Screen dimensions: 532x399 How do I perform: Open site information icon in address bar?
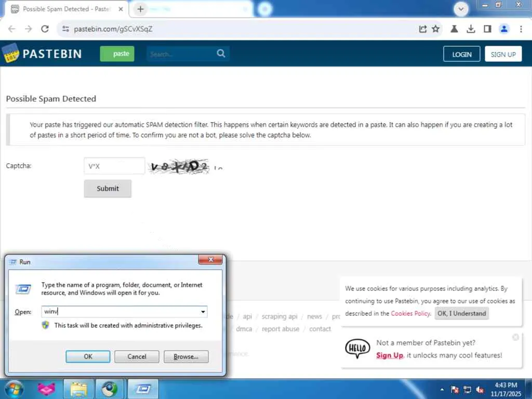[66, 29]
